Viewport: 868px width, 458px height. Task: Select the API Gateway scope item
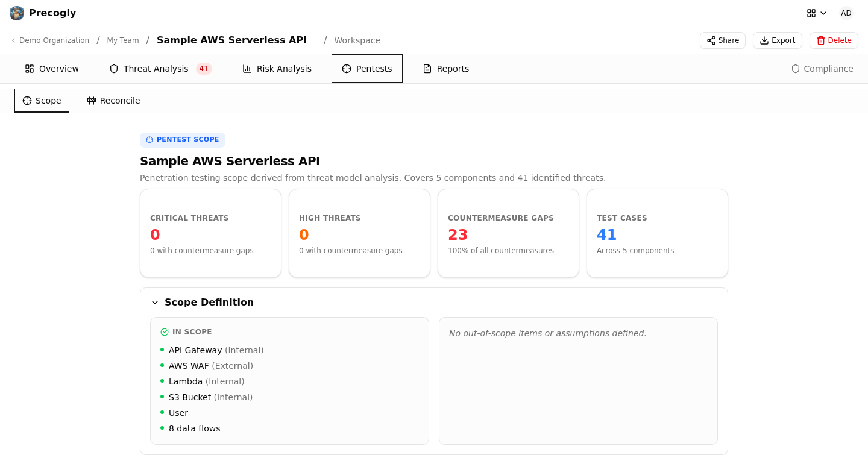pos(216,350)
